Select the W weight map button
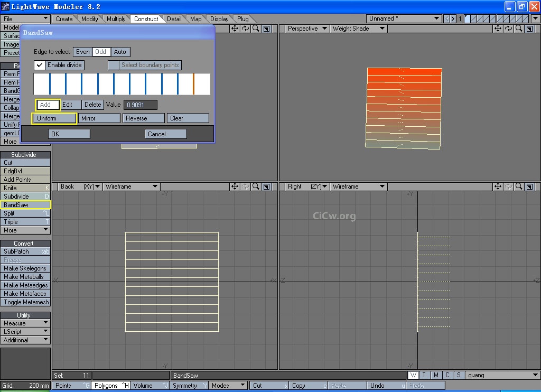Viewport: 541px width, 392px height. [x=413, y=376]
